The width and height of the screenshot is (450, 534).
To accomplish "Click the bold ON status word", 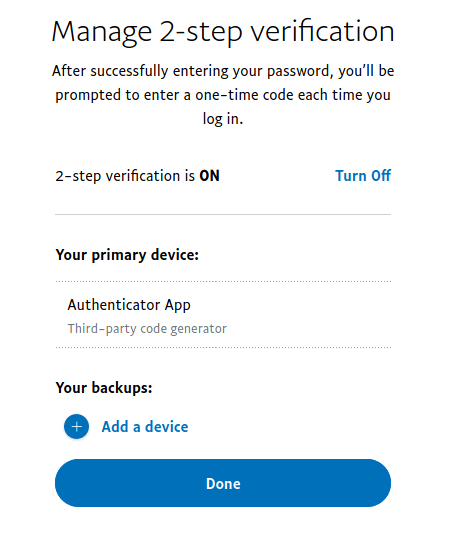I will (x=209, y=176).
